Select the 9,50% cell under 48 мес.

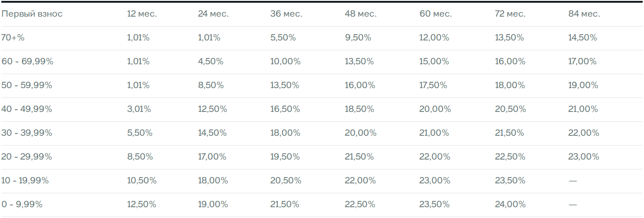pos(358,38)
